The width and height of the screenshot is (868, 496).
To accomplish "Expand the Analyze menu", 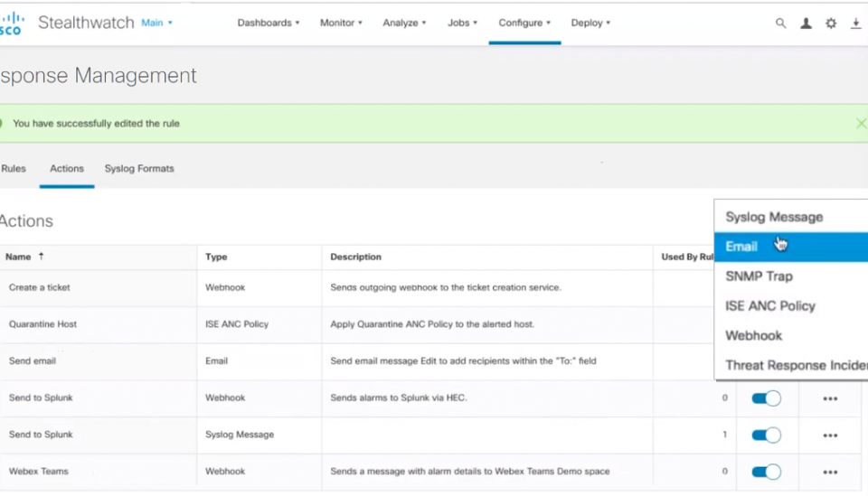I will point(404,23).
